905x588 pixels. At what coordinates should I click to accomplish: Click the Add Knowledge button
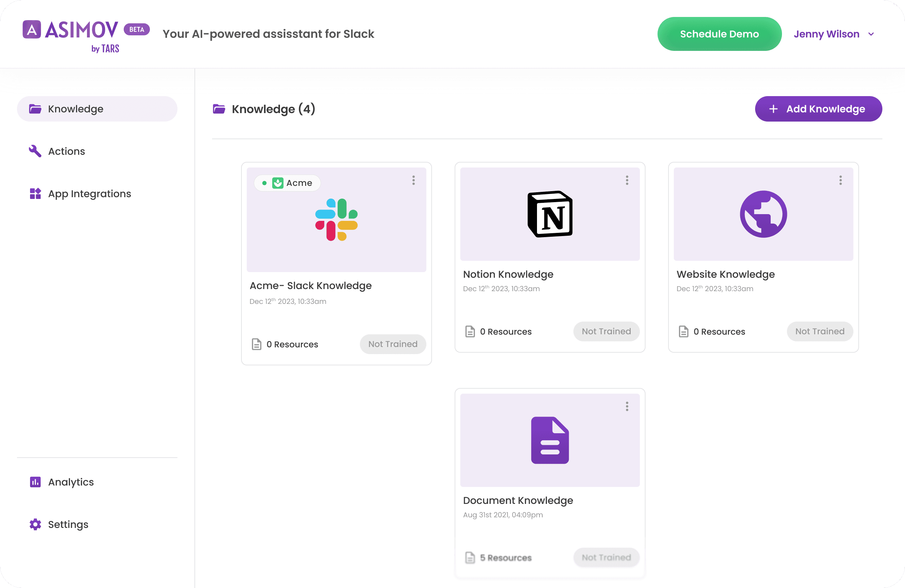click(818, 109)
